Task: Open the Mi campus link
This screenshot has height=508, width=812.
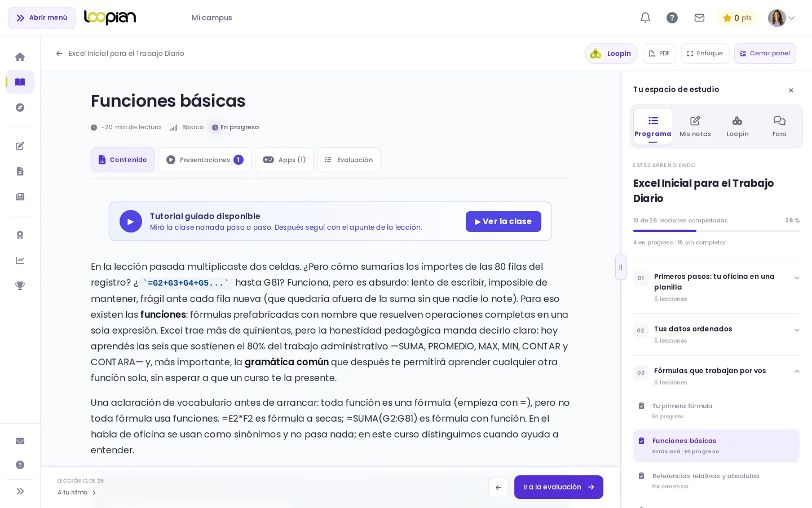Action: tap(211, 17)
